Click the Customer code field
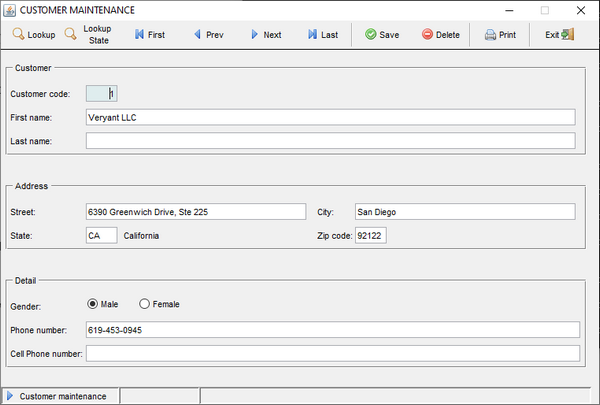This screenshot has height=405, width=600. pyautogui.click(x=101, y=94)
